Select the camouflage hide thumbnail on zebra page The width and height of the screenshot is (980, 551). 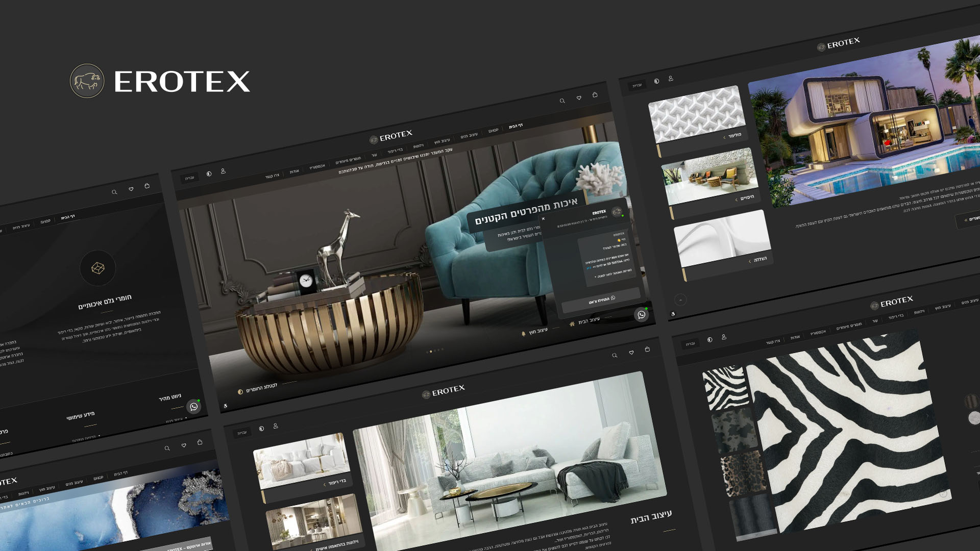(734, 432)
